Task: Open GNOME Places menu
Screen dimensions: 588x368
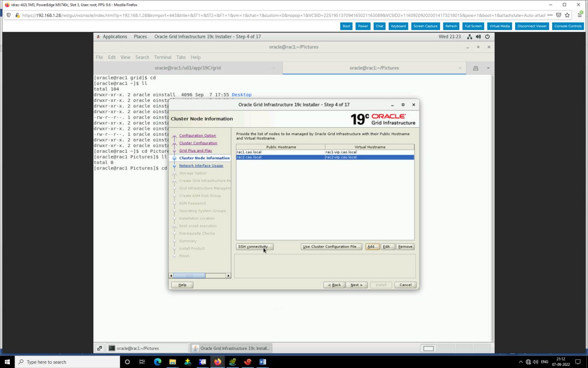Action: pos(140,37)
